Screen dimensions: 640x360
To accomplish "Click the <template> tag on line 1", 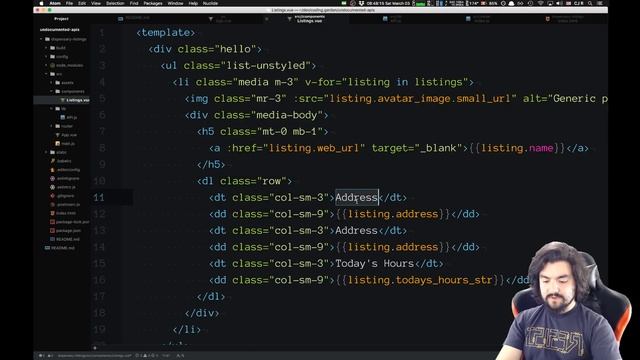I will pyautogui.click(x=166, y=33).
